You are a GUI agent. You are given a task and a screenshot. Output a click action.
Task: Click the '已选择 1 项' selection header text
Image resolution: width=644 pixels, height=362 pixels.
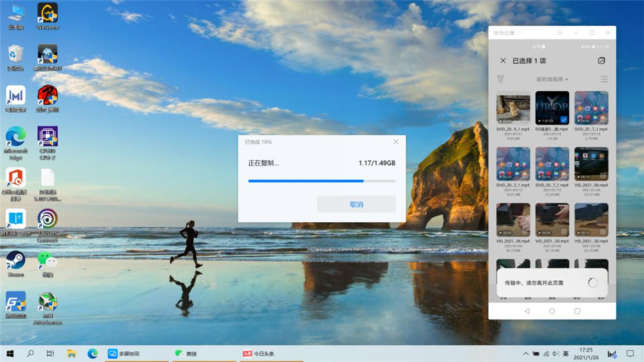pos(529,61)
